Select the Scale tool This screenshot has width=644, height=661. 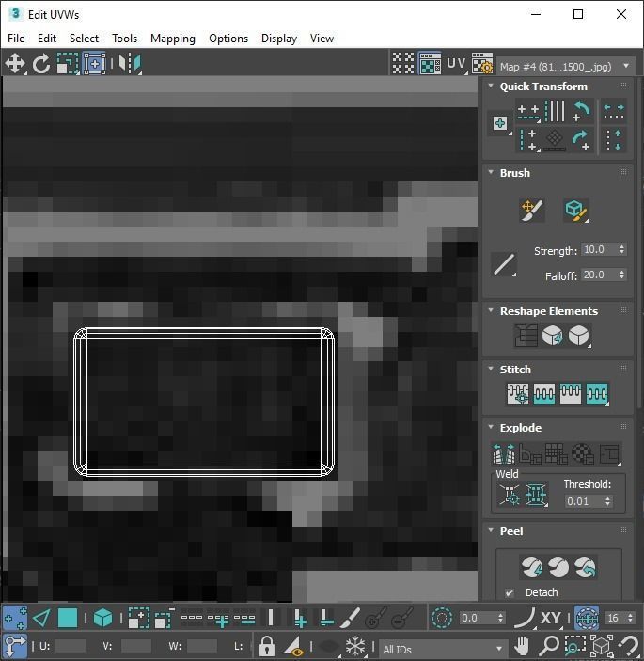68,64
